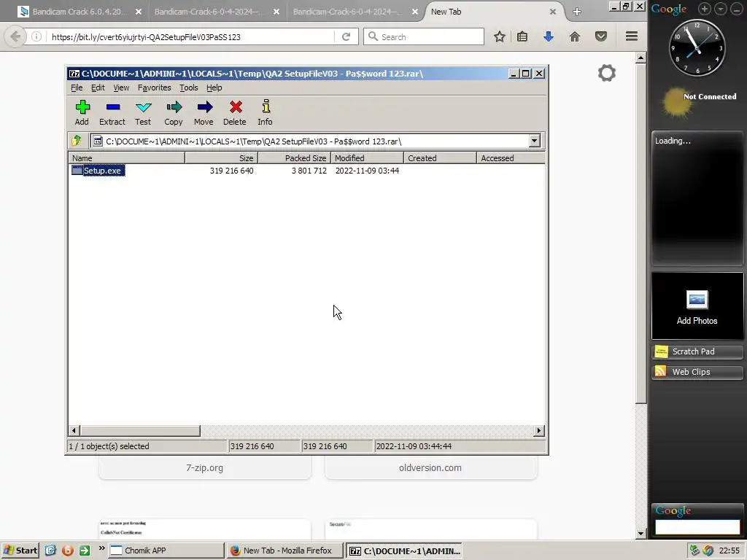This screenshot has height=560, width=747.
Task: Open the Tools menu in 7-Zip
Action: pos(189,87)
